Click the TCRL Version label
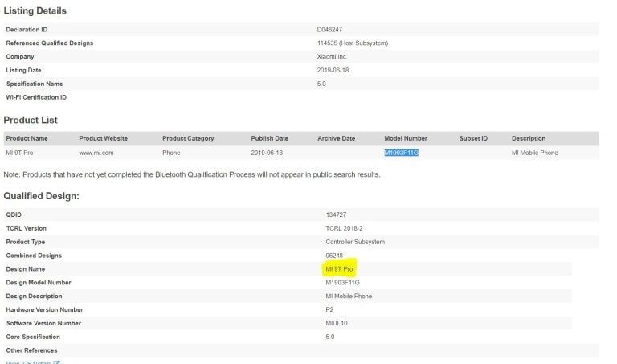Screen dimensions: 617x364 pyautogui.click(x=27, y=228)
